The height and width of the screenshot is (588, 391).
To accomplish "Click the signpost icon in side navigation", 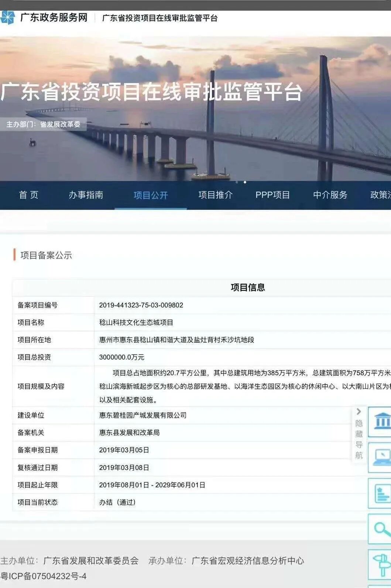I will [380, 565].
